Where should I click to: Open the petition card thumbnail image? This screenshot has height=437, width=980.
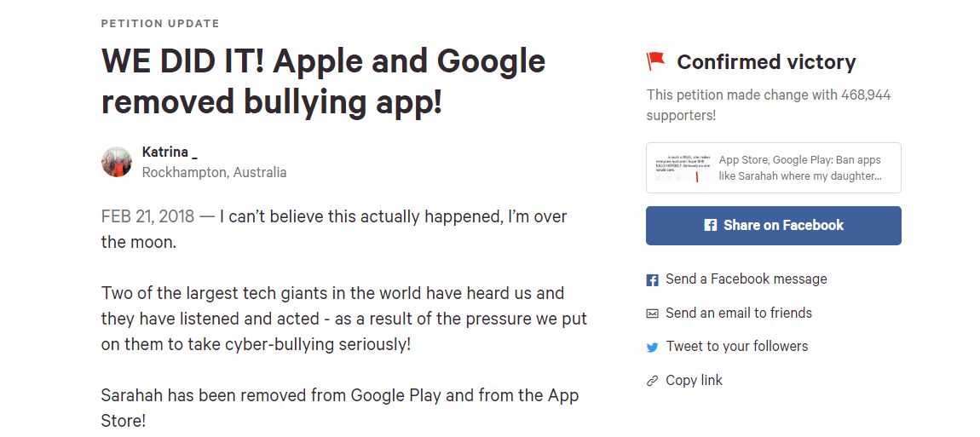pos(683,168)
